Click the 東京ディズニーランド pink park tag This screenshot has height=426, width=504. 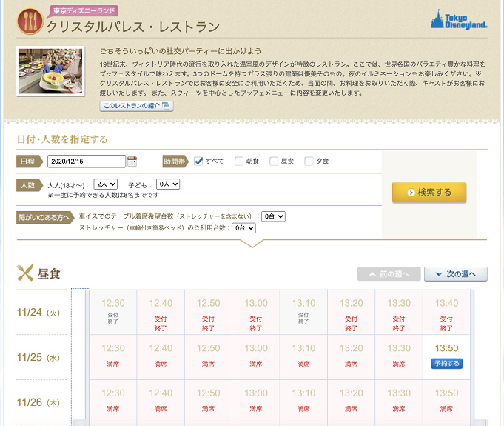pos(78,11)
